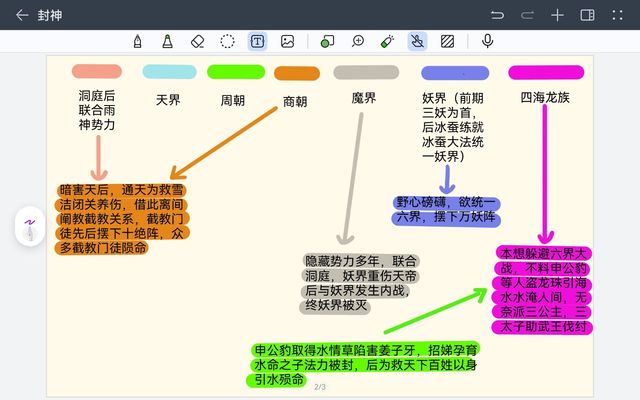Image resolution: width=640 pixels, height=400 pixels.
Task: Toggle the split view sidebar panel
Action: 587,15
